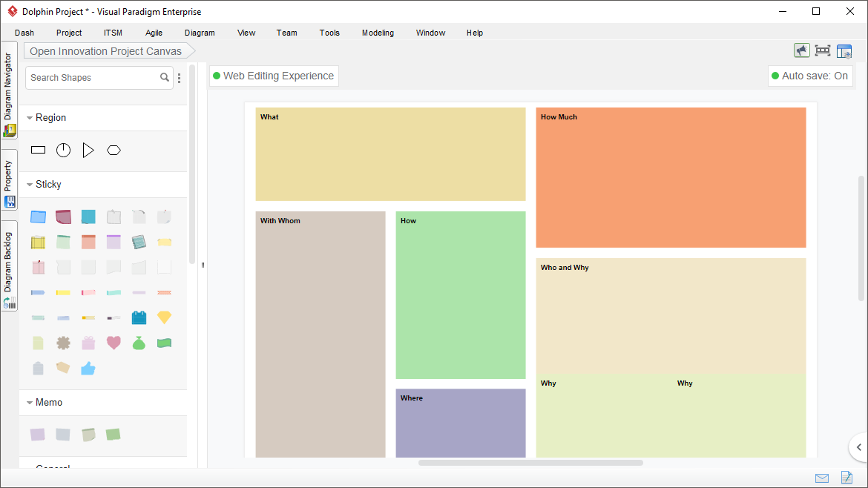The height and width of the screenshot is (488, 868).
Task: Open the Tools menu
Action: (329, 33)
